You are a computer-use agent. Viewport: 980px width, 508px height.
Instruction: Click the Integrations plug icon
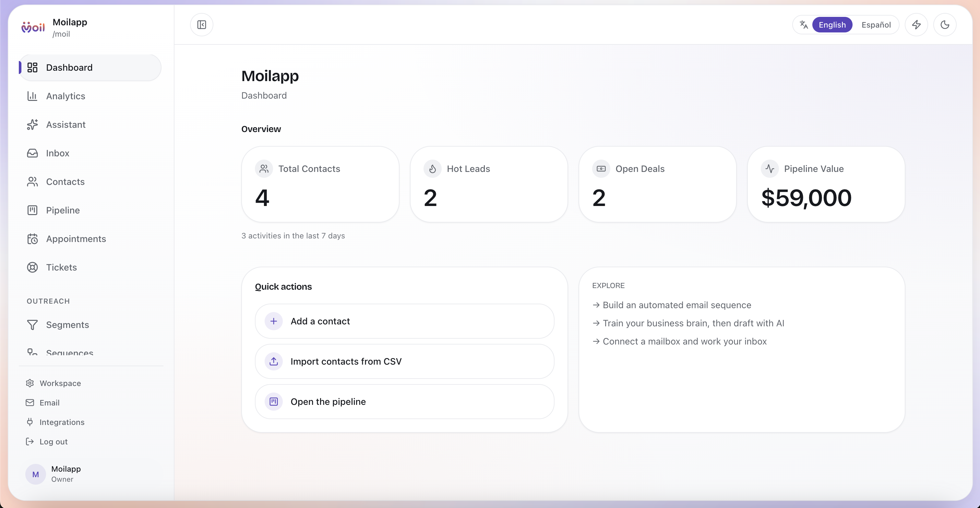pyautogui.click(x=30, y=422)
